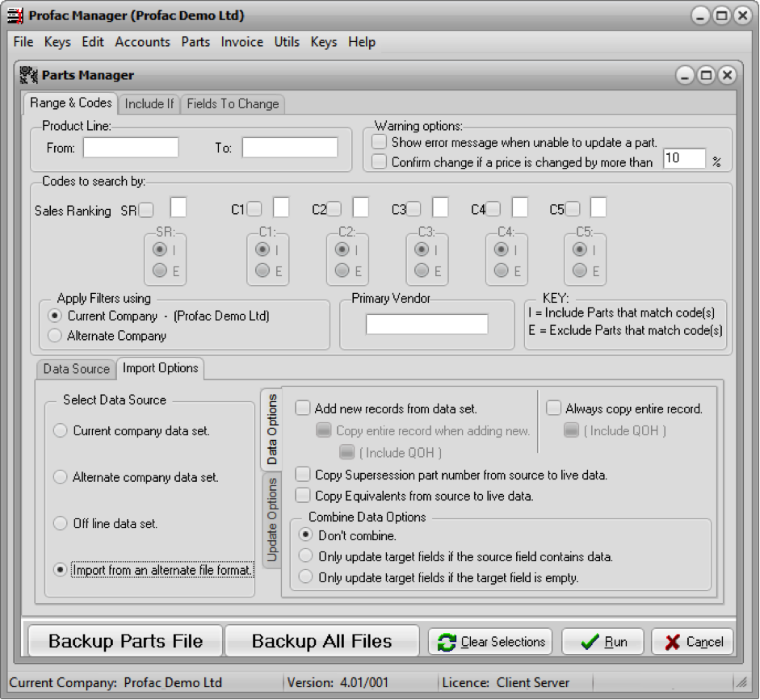Click the C4 code input box
Screen dimensions: 760x700
[x=520, y=207]
